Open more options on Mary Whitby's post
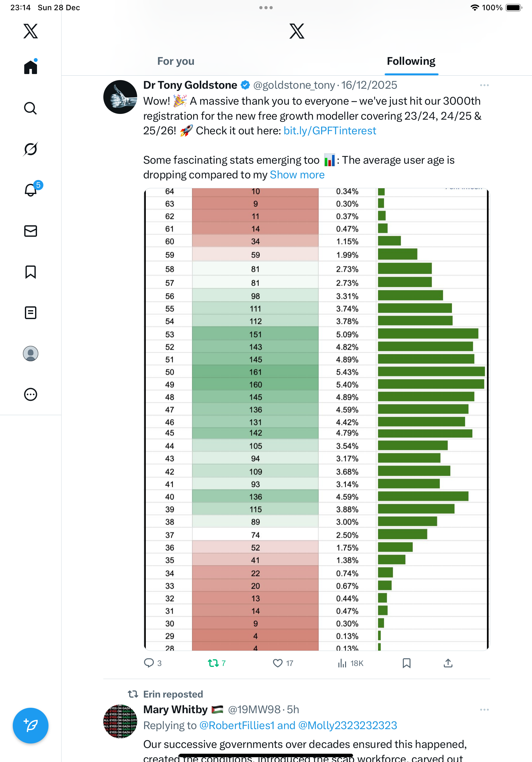This screenshot has height=762, width=532. [484, 710]
